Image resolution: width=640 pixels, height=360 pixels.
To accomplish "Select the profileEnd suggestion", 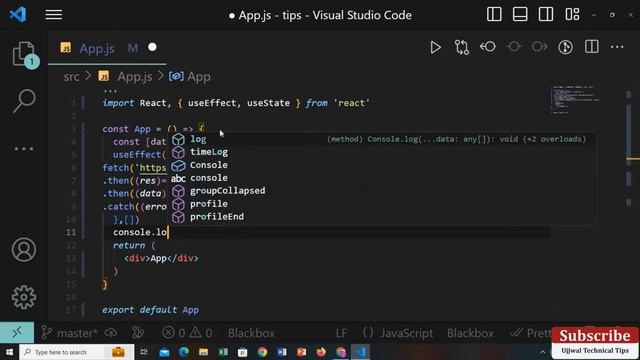I will pyautogui.click(x=384, y=217).
